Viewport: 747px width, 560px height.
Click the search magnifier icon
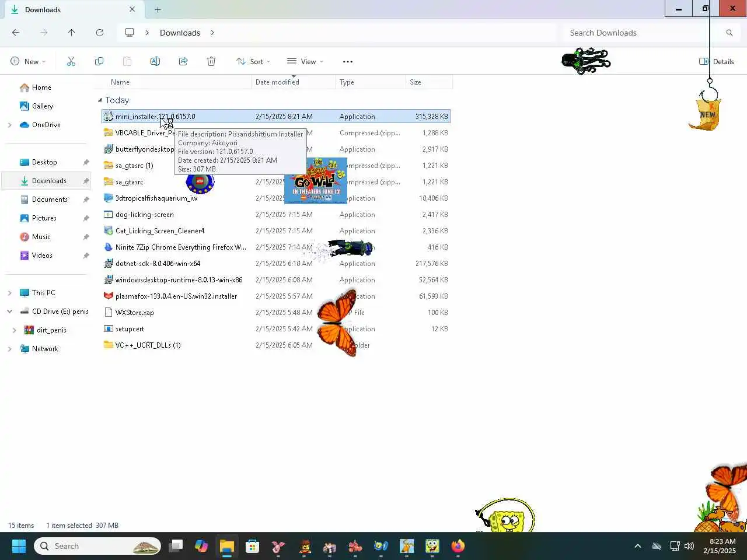pos(729,33)
